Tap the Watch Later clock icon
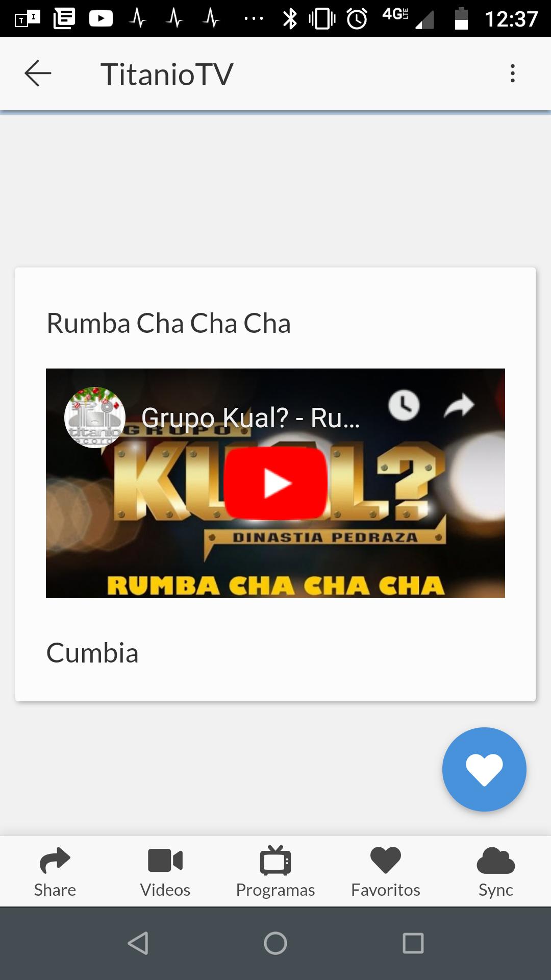 tap(404, 406)
